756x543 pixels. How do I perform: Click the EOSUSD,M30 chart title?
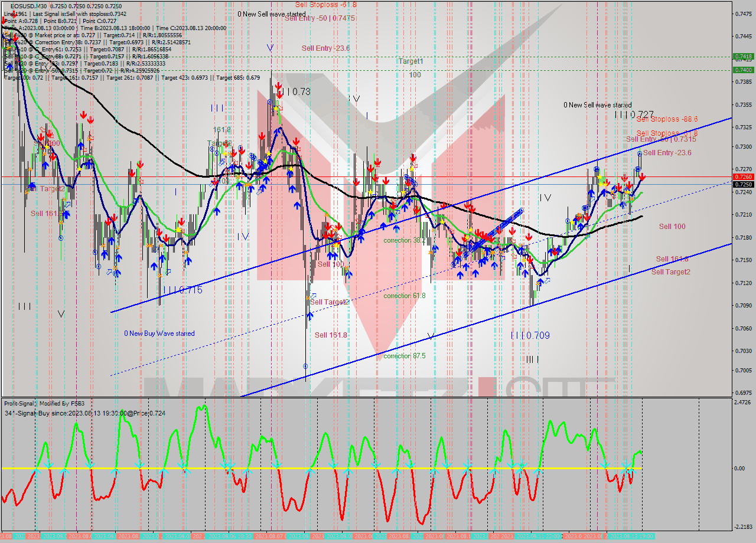tap(66, 6)
